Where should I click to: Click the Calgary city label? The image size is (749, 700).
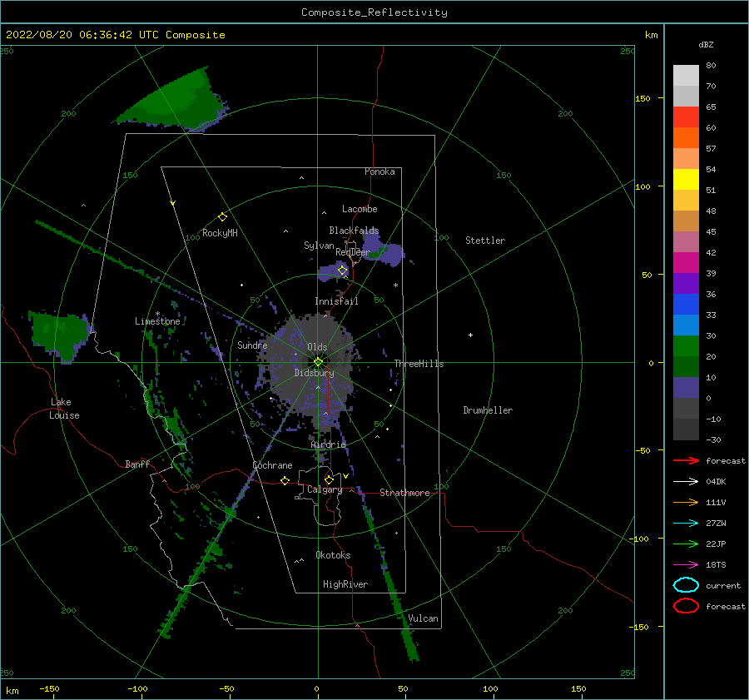pos(325,489)
